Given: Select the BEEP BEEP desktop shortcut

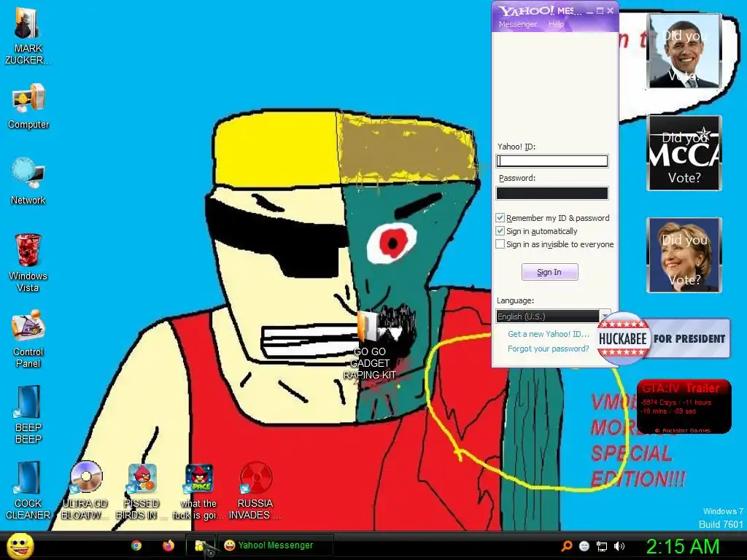Looking at the screenshot, I should click(x=28, y=413).
